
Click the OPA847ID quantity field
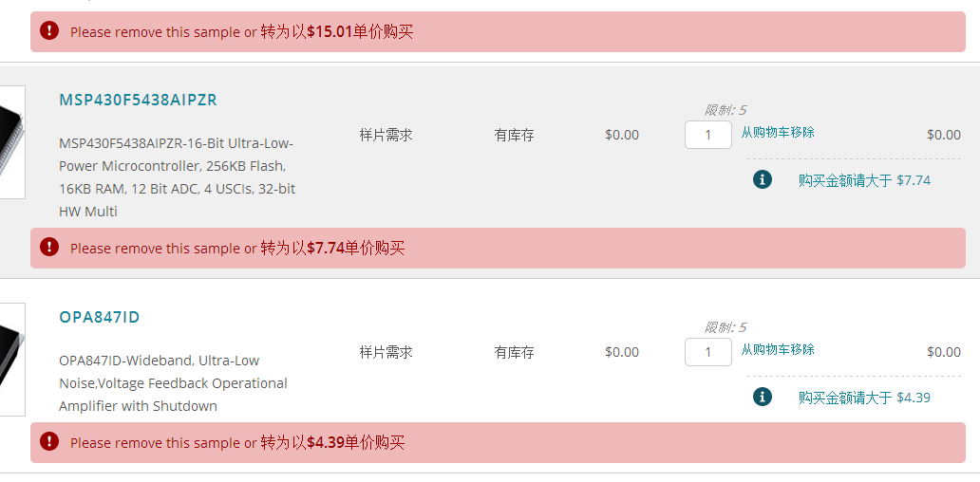tap(707, 352)
